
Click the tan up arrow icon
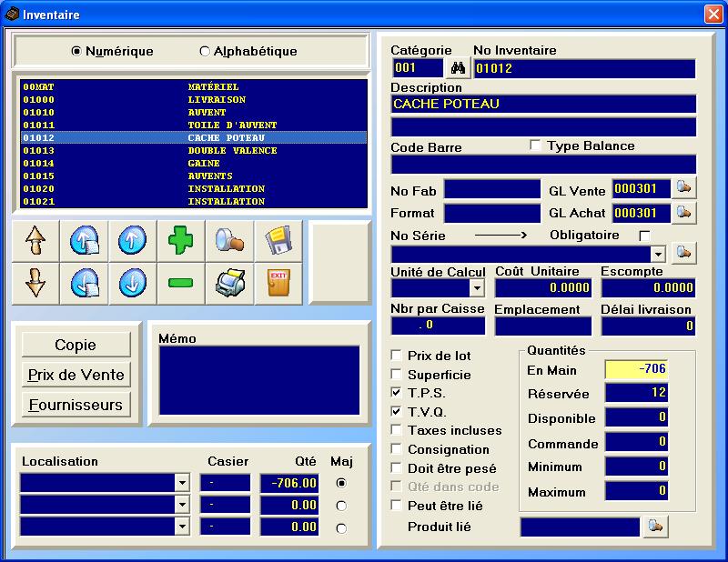(x=35, y=241)
